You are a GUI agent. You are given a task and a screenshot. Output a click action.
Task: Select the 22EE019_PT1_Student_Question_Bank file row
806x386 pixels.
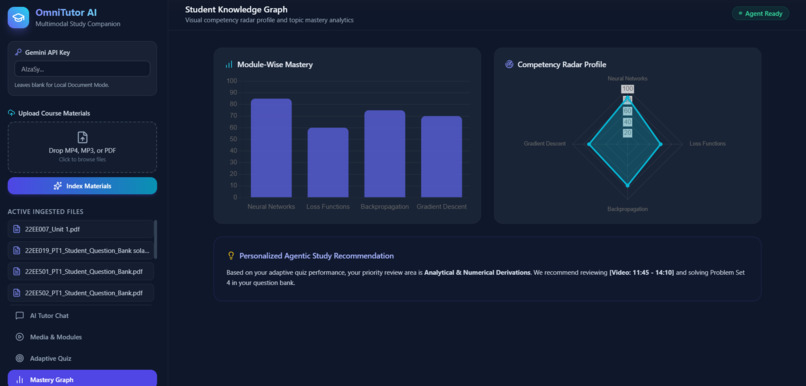pyautogui.click(x=81, y=250)
